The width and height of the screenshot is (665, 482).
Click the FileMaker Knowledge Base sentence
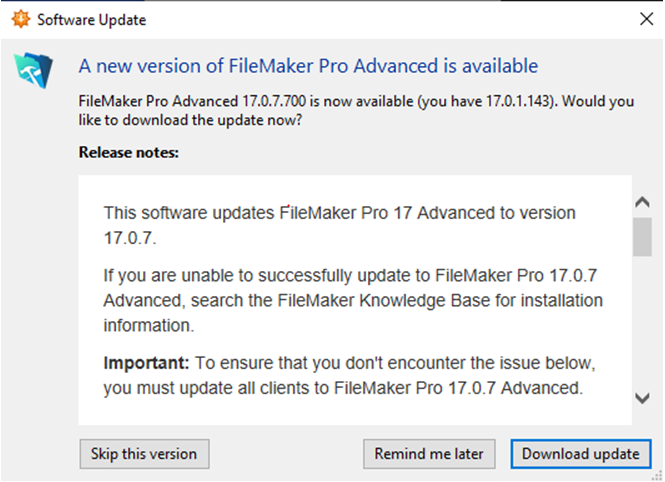pos(353,301)
